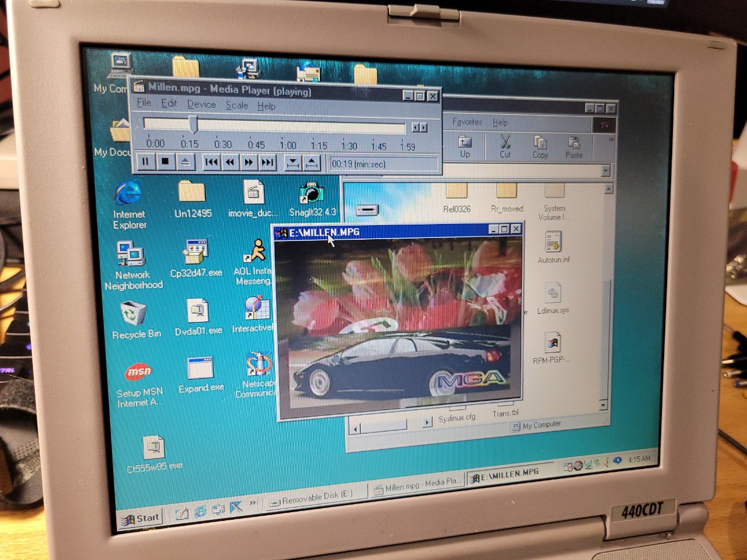
Task: Select the Autorun.inf file
Action: click(x=553, y=247)
